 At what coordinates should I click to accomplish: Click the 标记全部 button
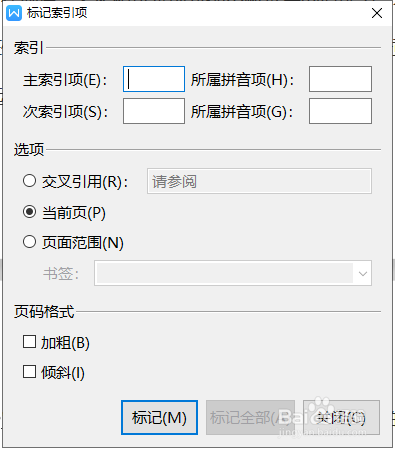[x=250, y=417]
